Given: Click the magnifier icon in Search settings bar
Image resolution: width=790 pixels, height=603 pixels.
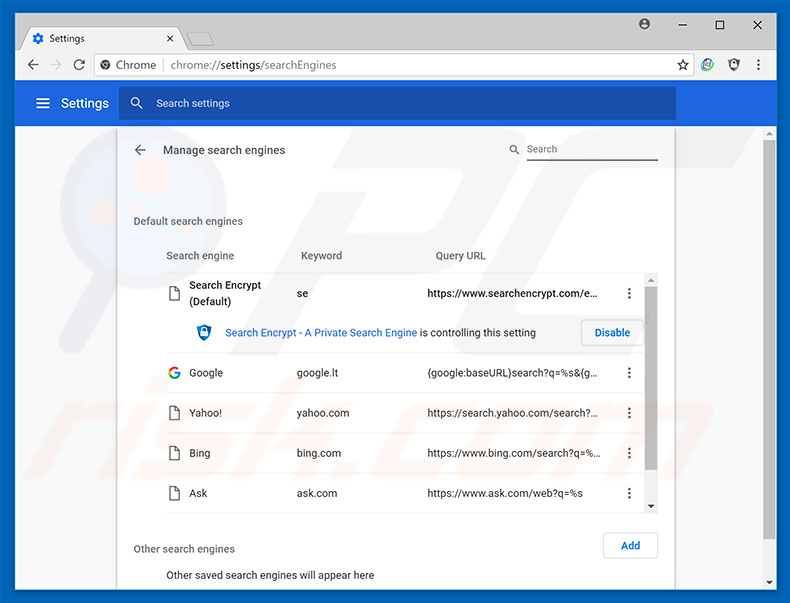Looking at the screenshot, I should 136,103.
